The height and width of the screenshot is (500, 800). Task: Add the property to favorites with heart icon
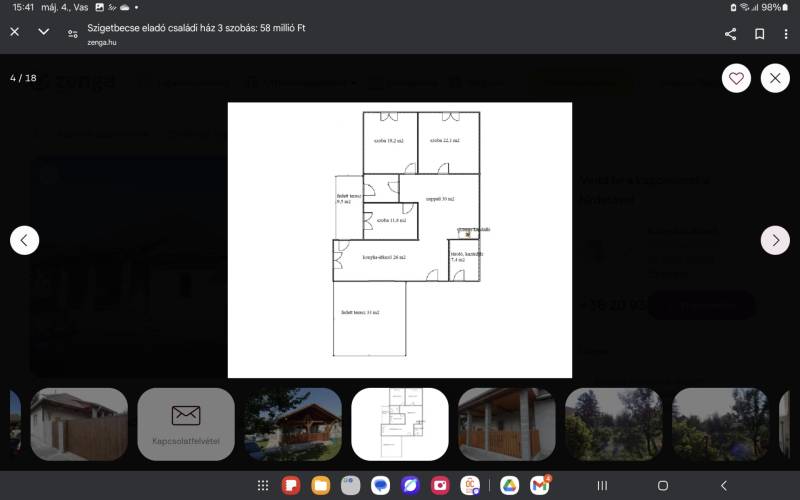tap(736, 78)
